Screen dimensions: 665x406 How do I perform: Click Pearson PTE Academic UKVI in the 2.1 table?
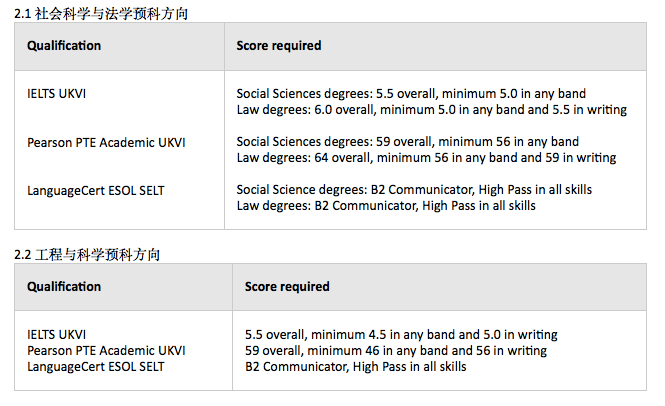[x=105, y=142]
